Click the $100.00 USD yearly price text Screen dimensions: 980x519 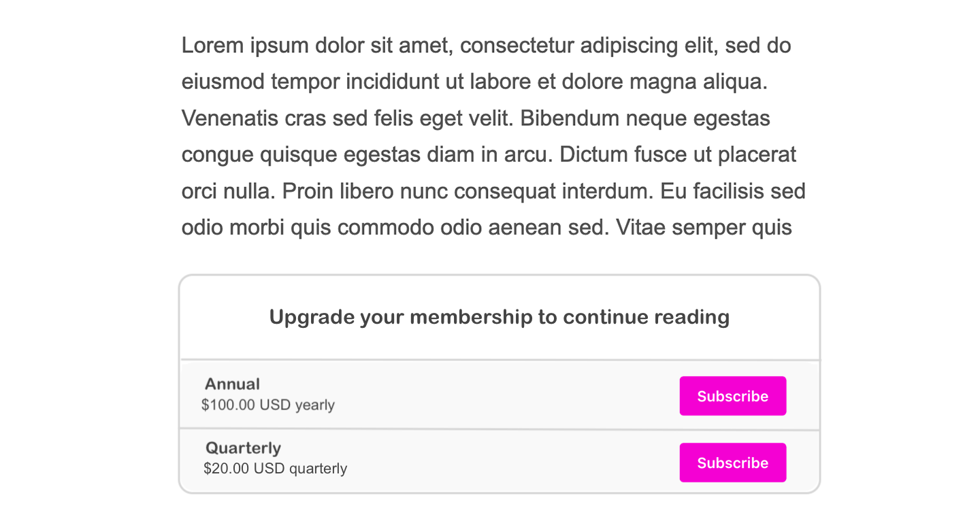(x=267, y=404)
